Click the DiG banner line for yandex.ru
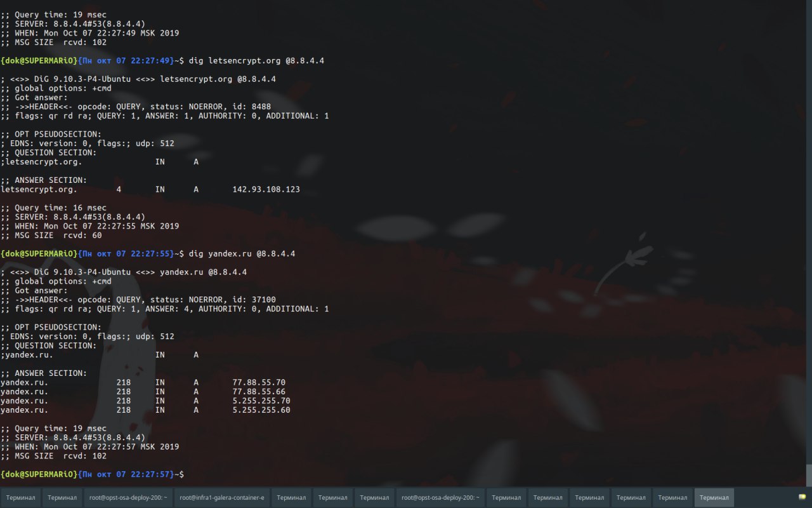812x508 pixels. (124, 272)
